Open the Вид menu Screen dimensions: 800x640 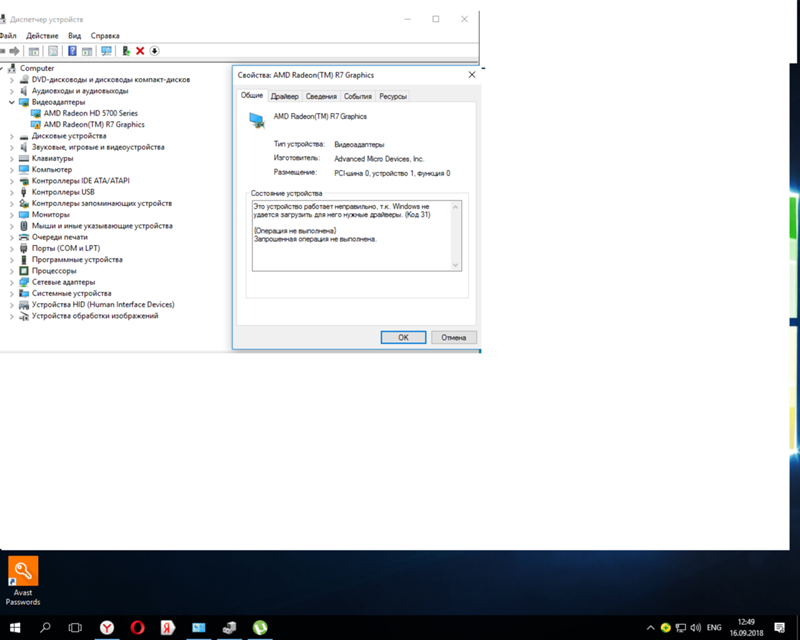74,36
